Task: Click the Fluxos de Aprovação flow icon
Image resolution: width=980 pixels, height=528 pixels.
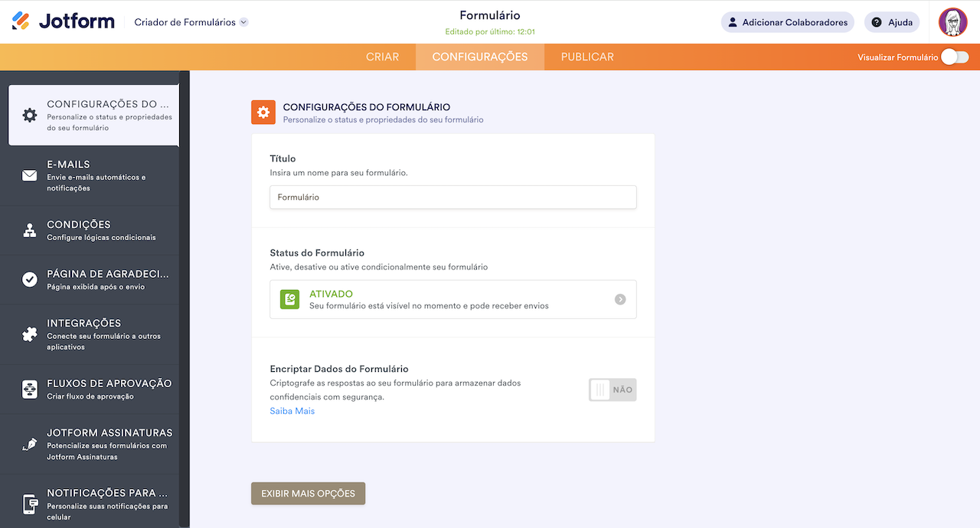Action: 30,389
